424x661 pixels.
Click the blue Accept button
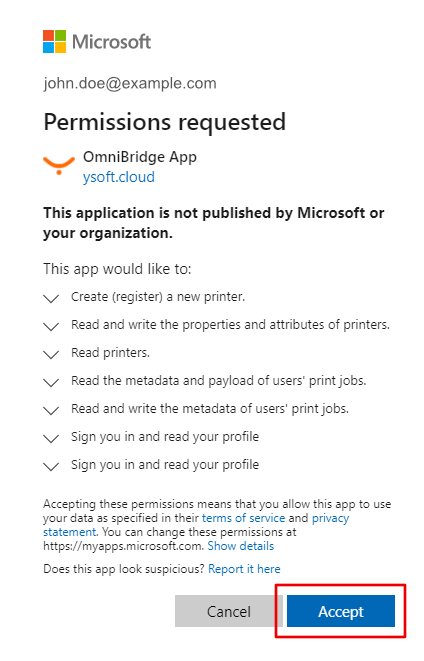[341, 611]
